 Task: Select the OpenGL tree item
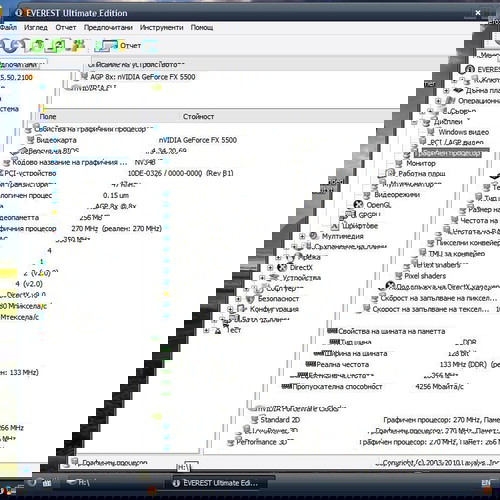pos(378,205)
